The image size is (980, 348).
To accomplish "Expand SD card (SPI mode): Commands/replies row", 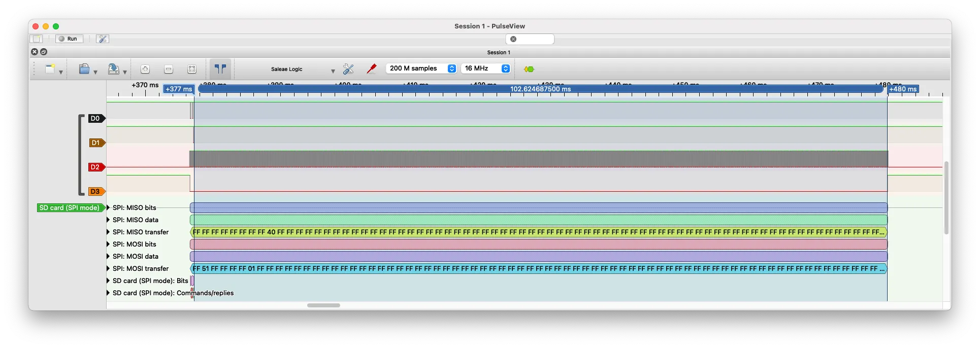I will click(108, 293).
